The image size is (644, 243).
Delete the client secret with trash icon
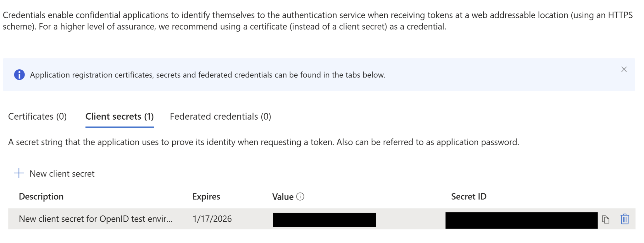[x=625, y=219]
